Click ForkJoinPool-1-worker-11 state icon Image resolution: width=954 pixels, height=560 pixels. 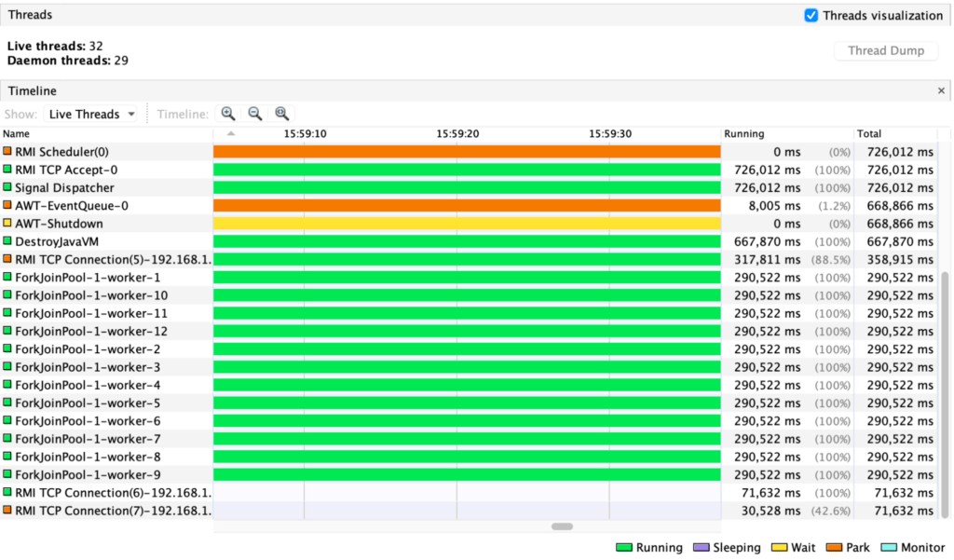coord(7,313)
